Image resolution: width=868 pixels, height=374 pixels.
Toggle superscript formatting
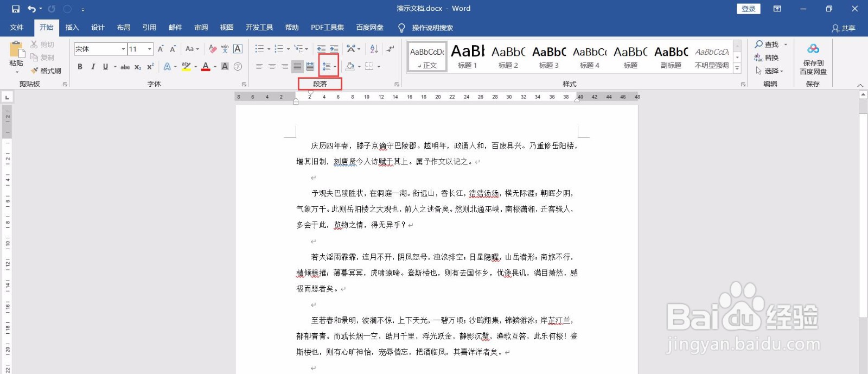click(x=150, y=66)
